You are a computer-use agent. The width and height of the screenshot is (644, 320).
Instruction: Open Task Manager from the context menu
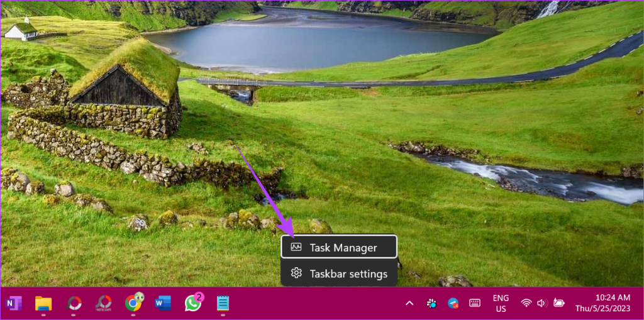[339, 247]
